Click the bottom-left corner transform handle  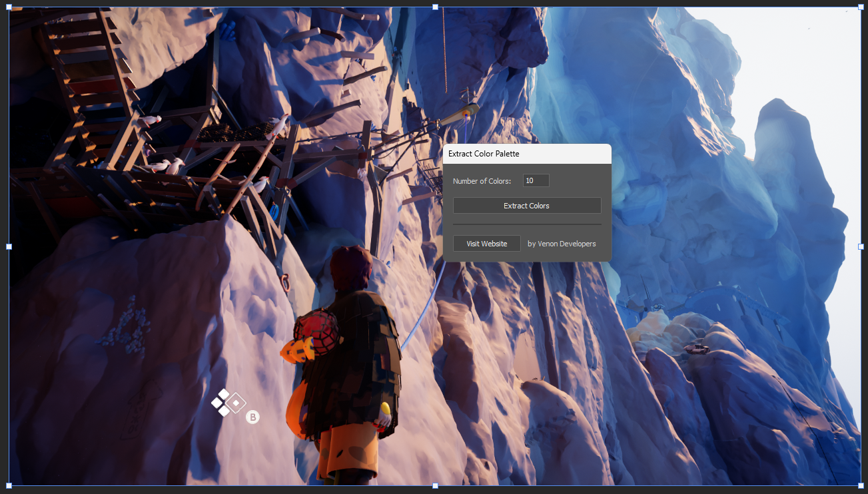(9, 485)
